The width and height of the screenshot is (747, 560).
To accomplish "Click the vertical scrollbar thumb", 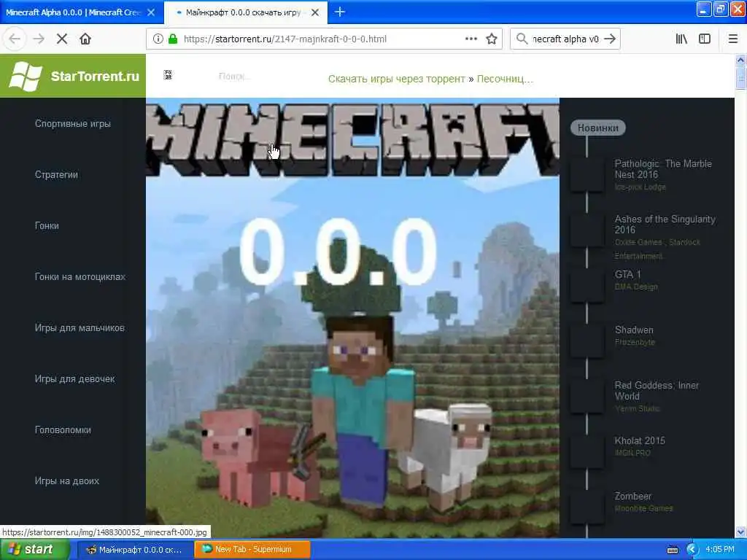I will coord(740,77).
